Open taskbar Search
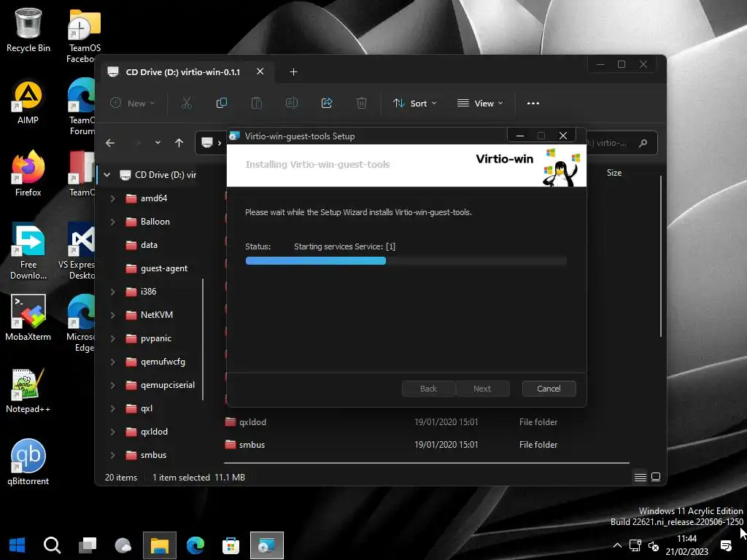This screenshot has height=560, width=747. (52, 545)
